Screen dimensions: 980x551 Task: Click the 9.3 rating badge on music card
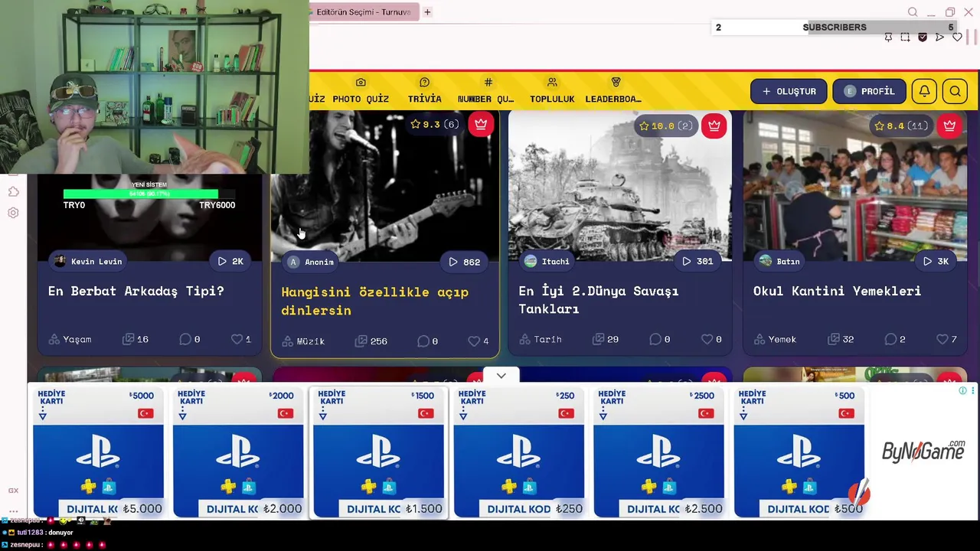[x=434, y=124]
